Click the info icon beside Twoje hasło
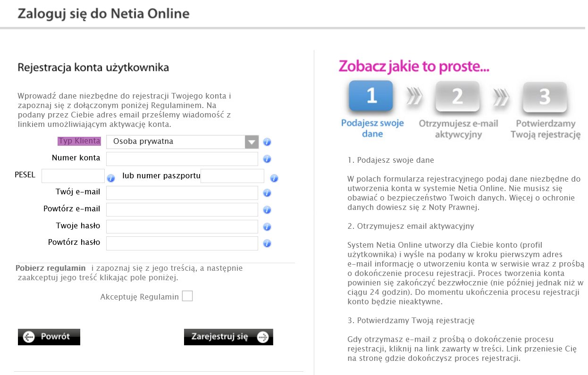This screenshot has height=375, width=588. [267, 226]
